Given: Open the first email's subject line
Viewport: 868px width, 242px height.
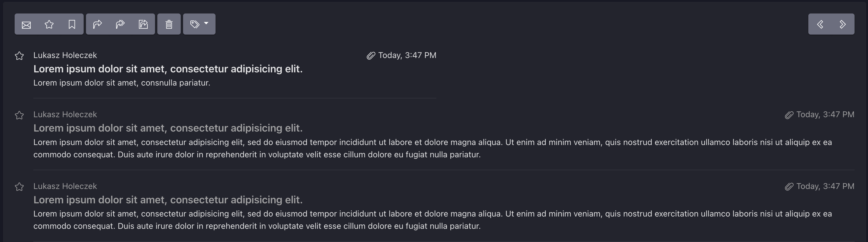Looking at the screenshot, I should pyautogui.click(x=168, y=69).
